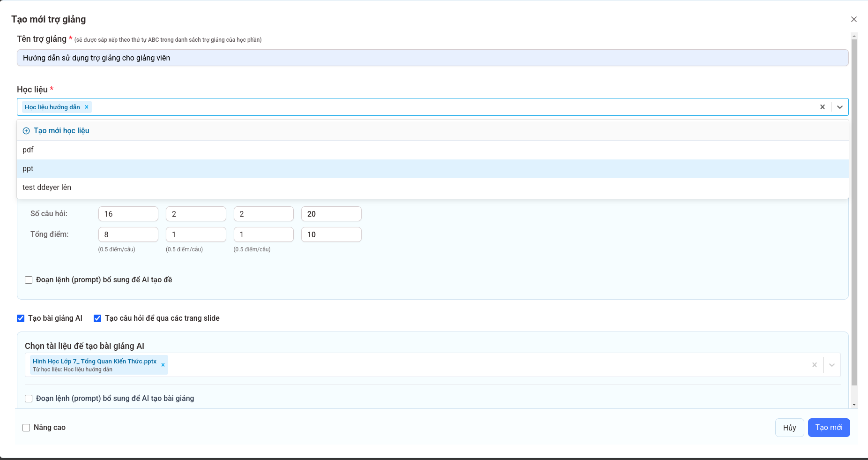Remove the 'Học liệu hướng dẫn' tag

click(87, 107)
